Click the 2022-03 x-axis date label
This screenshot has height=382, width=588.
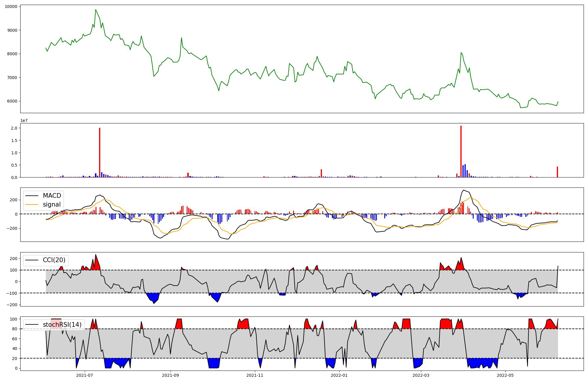click(421, 375)
